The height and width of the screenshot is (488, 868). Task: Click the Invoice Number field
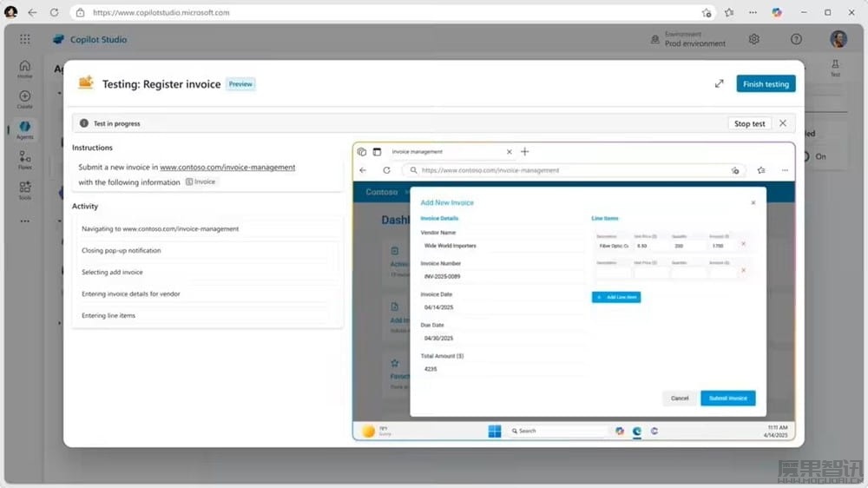(502, 276)
